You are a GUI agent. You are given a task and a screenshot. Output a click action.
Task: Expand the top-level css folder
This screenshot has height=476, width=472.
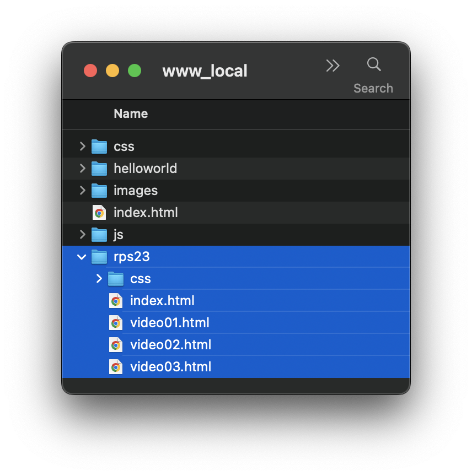[82, 147]
